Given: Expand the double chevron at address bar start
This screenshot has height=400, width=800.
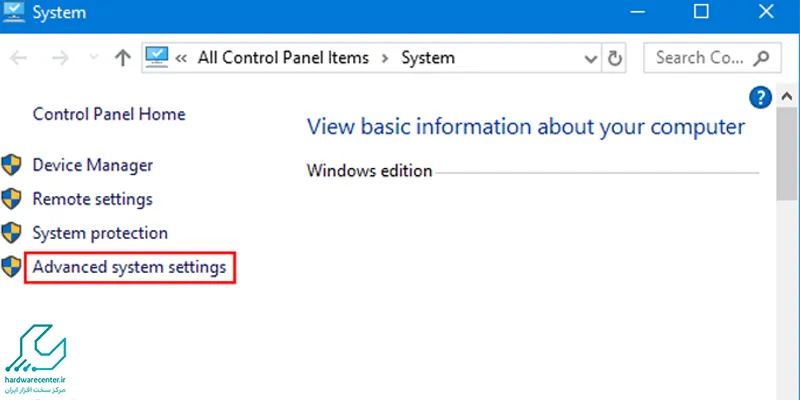Looking at the screenshot, I should pyautogui.click(x=182, y=58).
